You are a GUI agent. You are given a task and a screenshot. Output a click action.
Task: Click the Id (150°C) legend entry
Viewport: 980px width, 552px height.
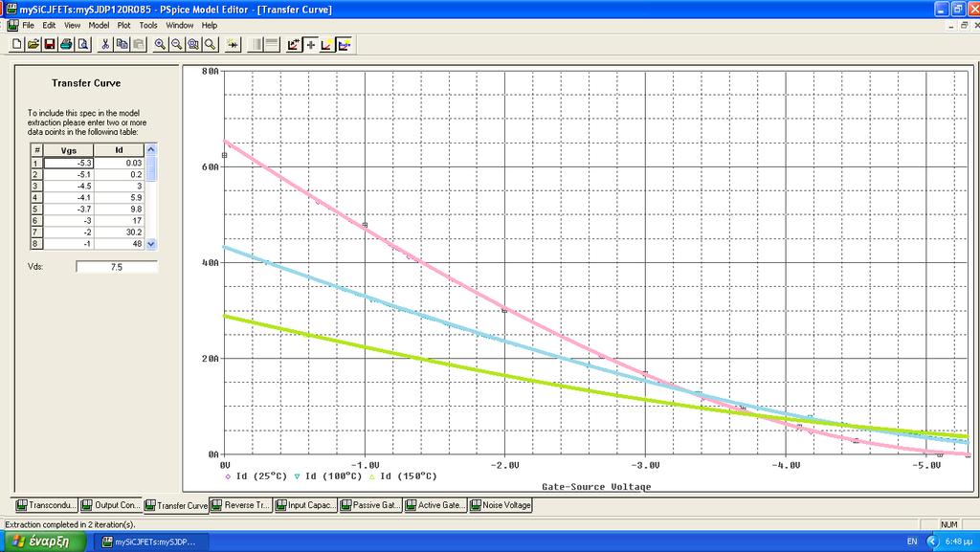(403, 476)
